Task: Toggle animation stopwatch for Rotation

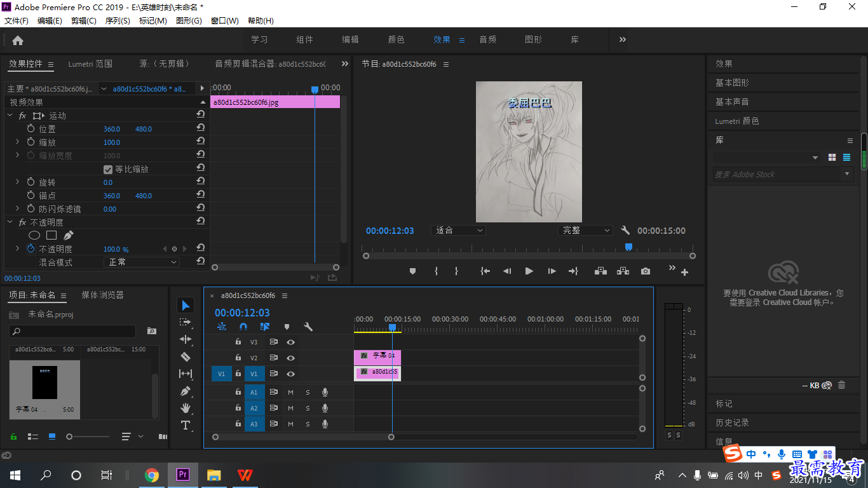Action: coord(31,182)
